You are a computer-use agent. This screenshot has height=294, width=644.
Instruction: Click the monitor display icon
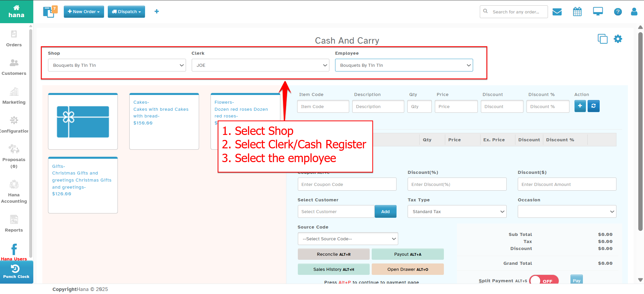[x=598, y=12]
